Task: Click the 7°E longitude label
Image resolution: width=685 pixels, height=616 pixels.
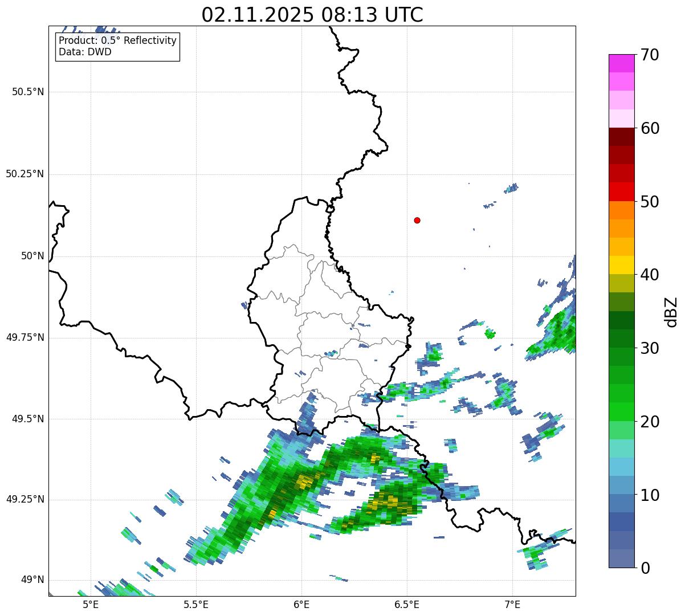Action: pos(512,604)
